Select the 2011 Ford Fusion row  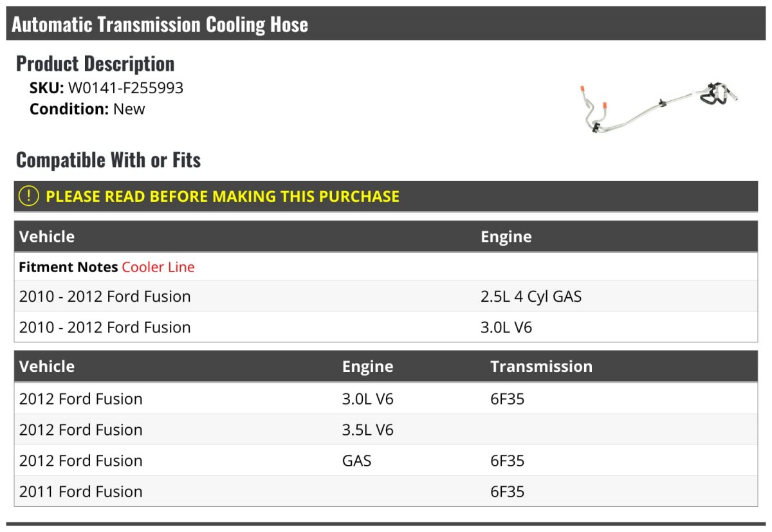point(386,491)
